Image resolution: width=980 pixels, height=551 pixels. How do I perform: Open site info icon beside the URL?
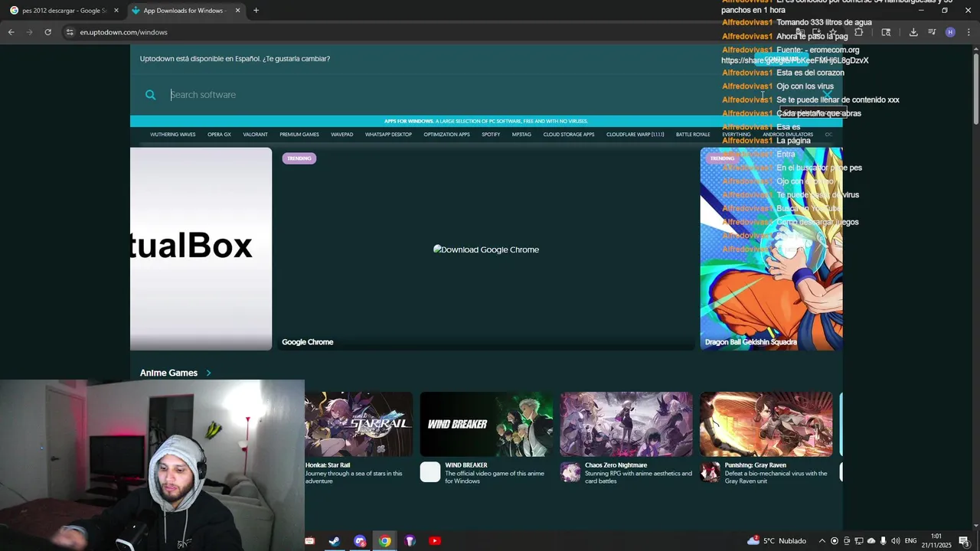click(x=70, y=32)
